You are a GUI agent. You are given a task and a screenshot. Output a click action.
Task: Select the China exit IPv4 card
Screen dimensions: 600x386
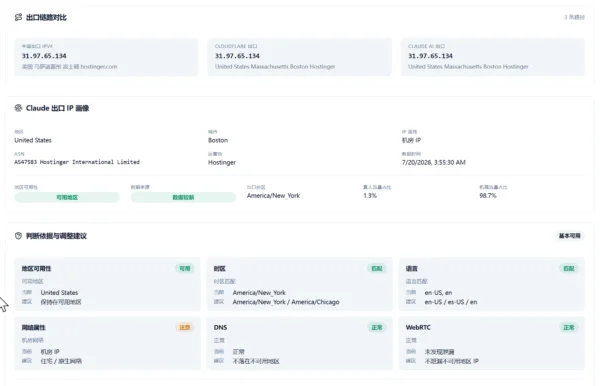pyautogui.click(x=106, y=57)
